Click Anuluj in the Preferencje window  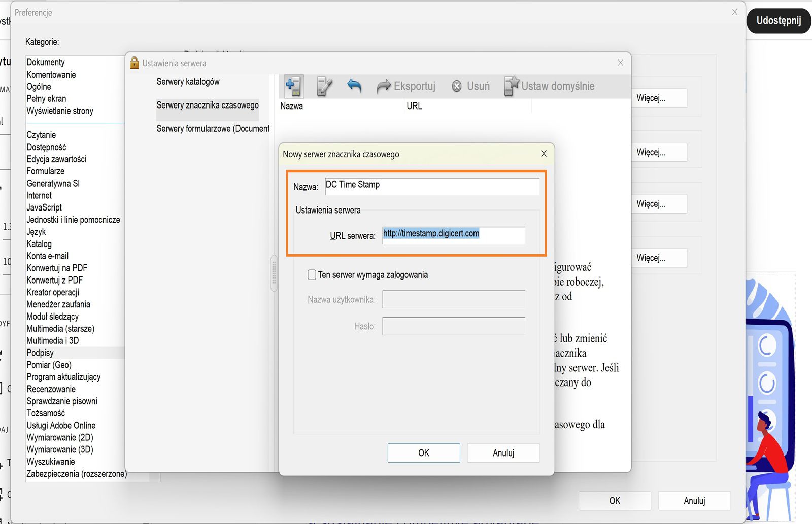(x=694, y=501)
